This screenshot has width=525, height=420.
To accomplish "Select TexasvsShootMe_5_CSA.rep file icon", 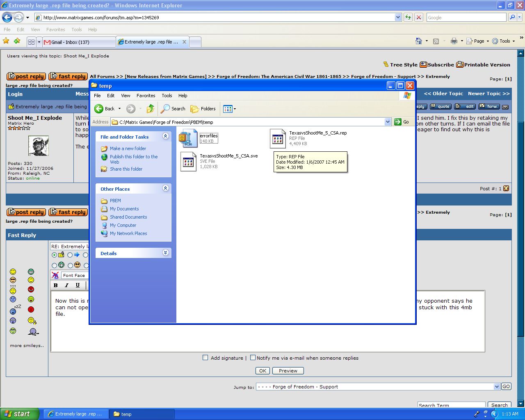I will (278, 139).
